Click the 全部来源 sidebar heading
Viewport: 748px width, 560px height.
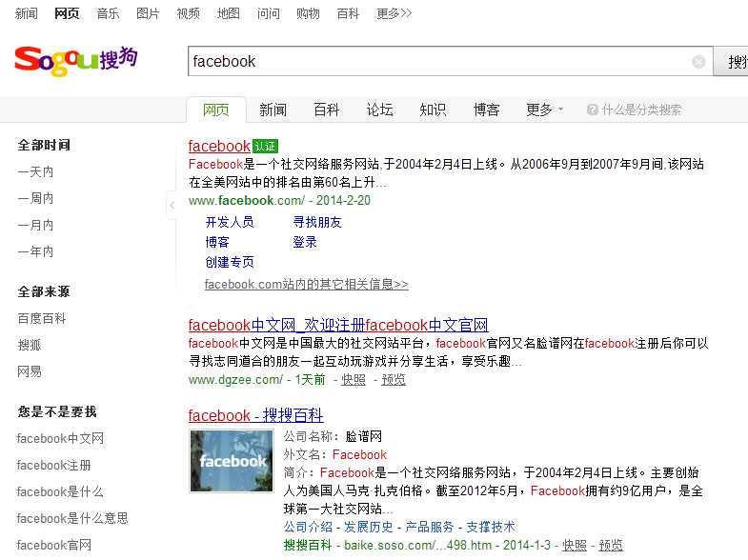click(x=44, y=291)
